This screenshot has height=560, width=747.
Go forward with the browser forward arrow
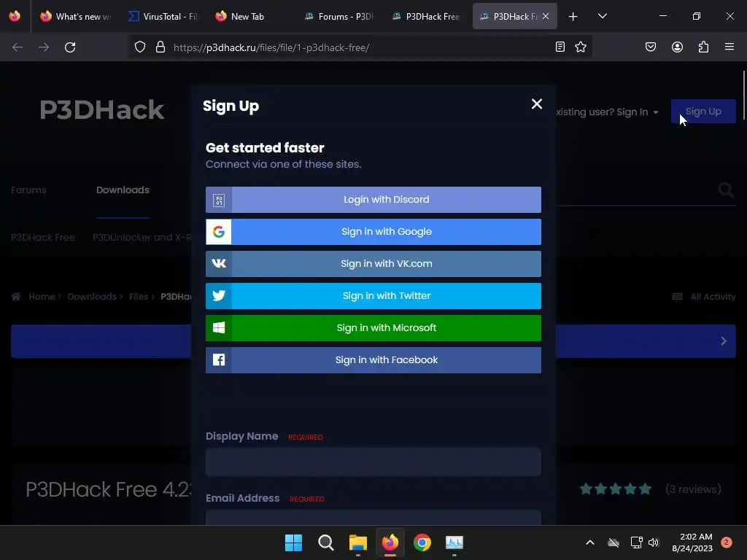(x=44, y=47)
